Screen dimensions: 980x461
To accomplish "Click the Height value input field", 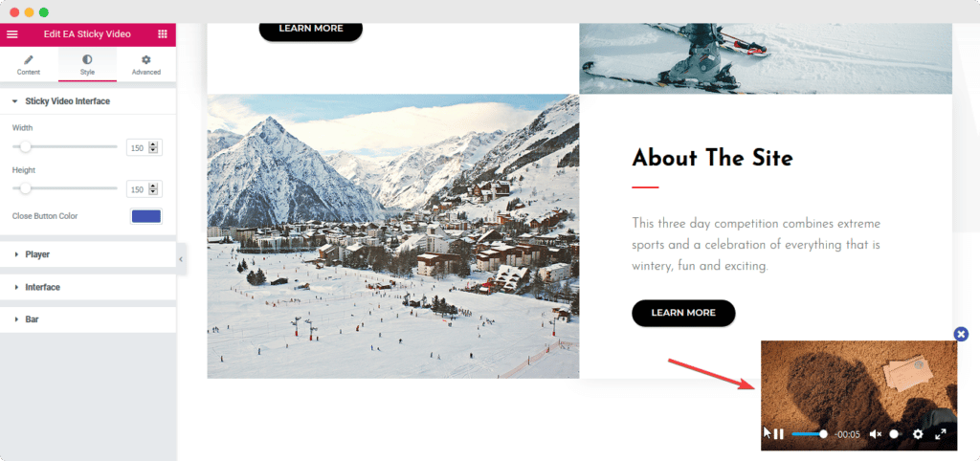I will (138, 189).
